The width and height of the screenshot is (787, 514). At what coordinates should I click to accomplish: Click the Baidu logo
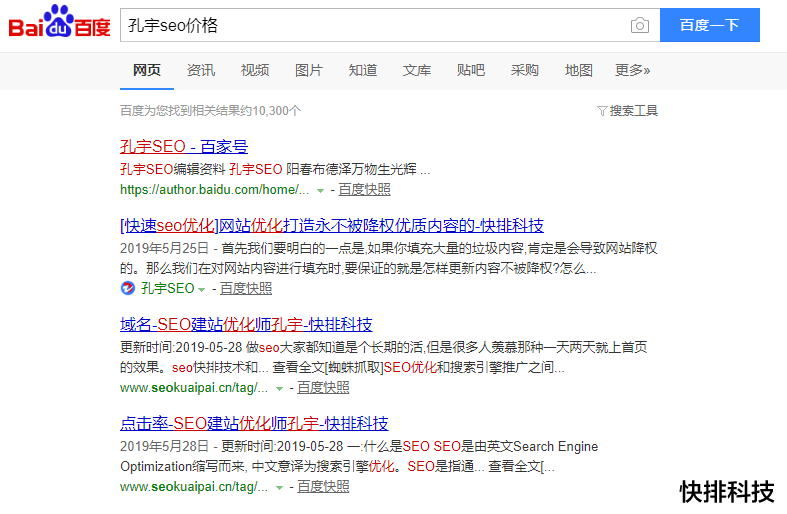pos(59,22)
